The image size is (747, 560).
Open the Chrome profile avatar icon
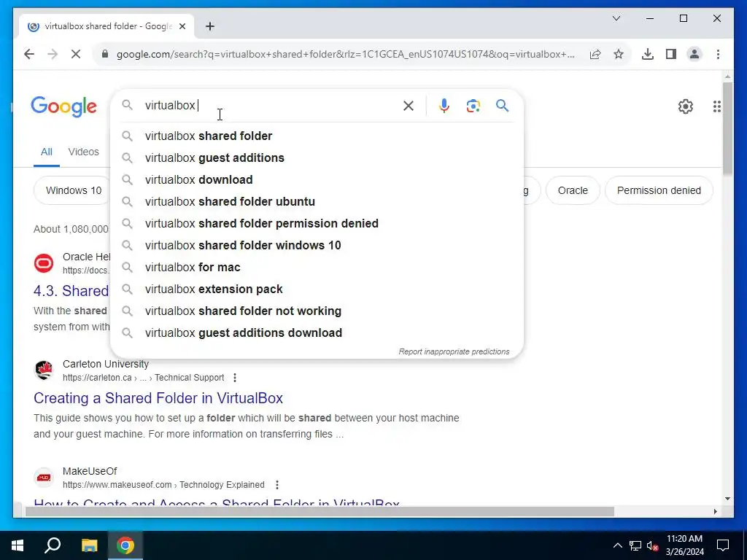694,54
